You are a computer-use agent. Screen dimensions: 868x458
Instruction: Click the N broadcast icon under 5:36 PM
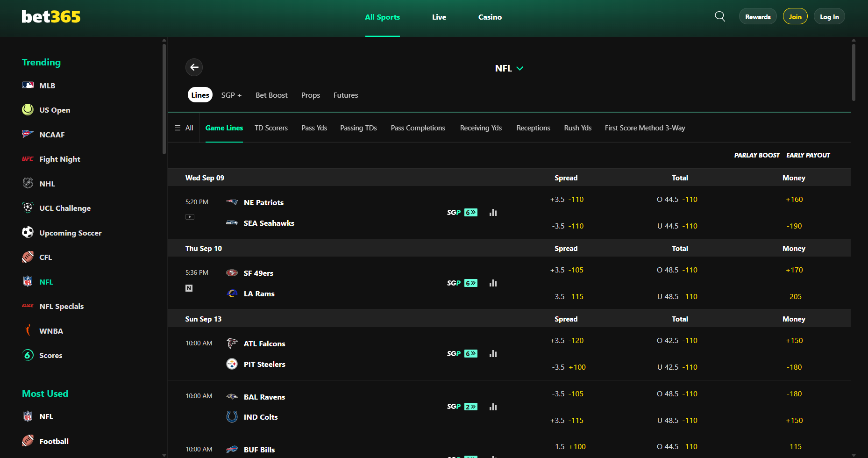pyautogui.click(x=189, y=288)
